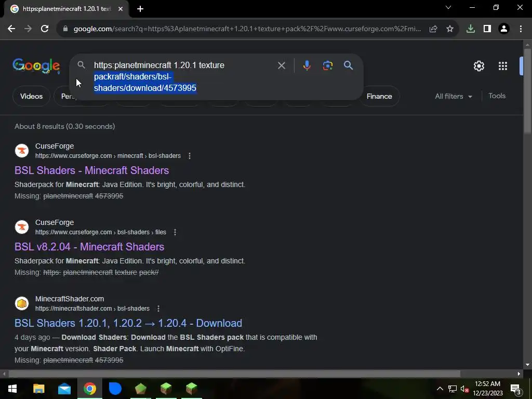Screen dimensions: 532x399
Task: Select the Videos filter chip
Action: tap(31, 96)
